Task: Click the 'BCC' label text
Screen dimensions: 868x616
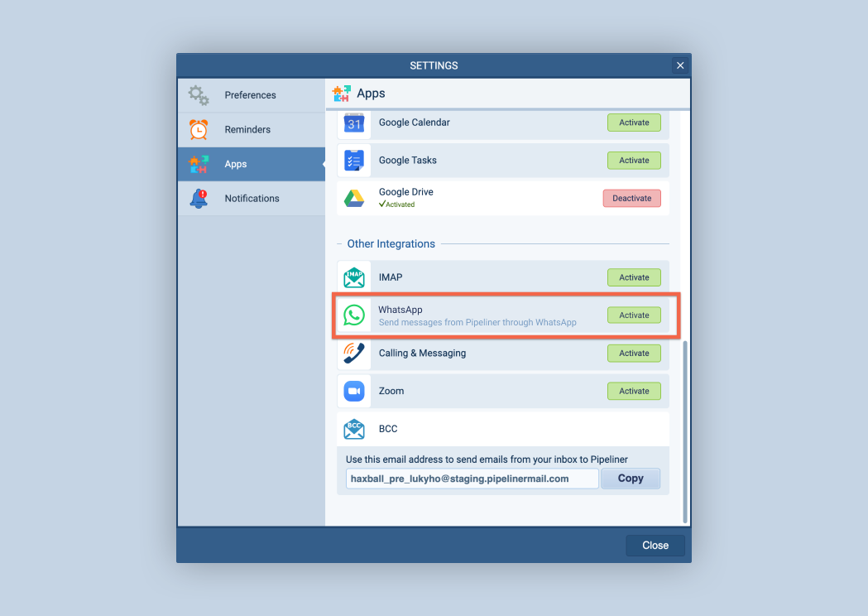Action: click(x=387, y=429)
